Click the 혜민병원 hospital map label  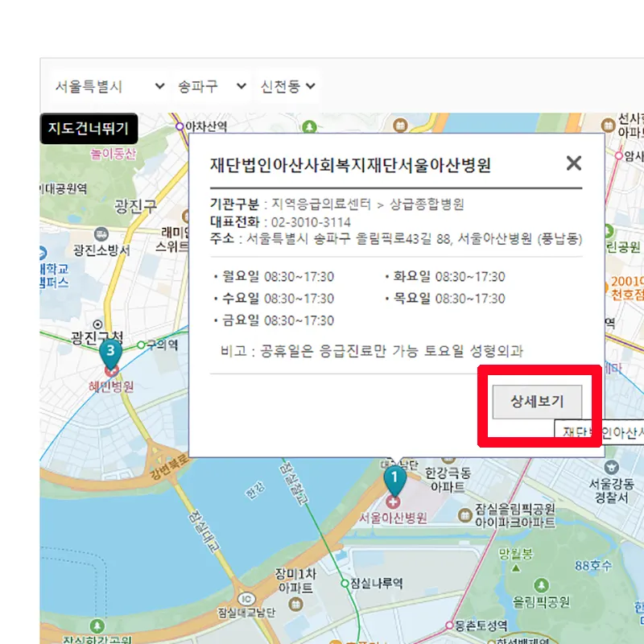click(111, 386)
